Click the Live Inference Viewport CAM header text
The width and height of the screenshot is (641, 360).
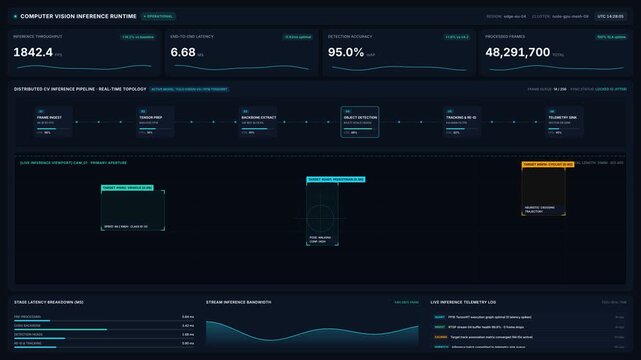[74, 163]
